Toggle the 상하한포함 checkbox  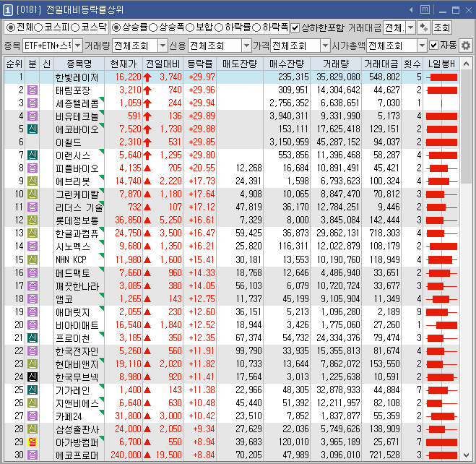click(295, 28)
